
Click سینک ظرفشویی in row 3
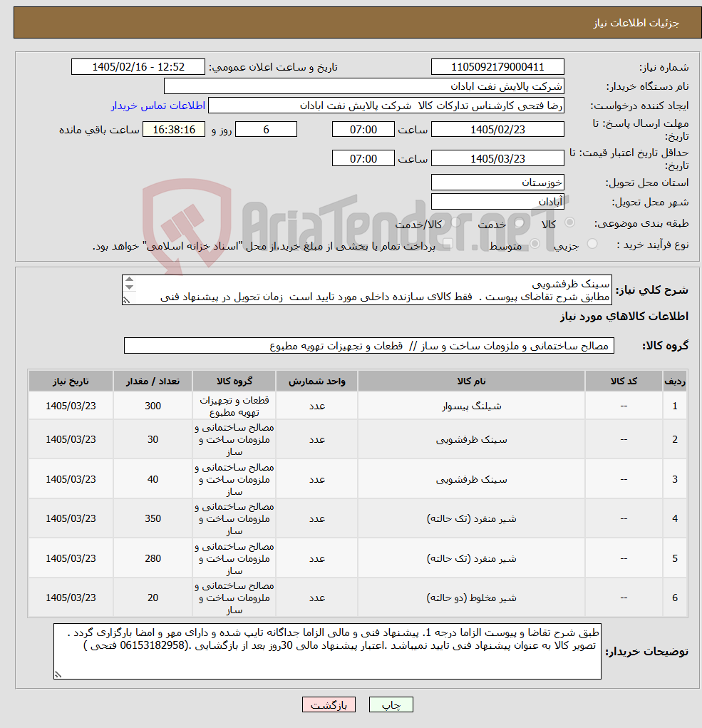[471, 480]
